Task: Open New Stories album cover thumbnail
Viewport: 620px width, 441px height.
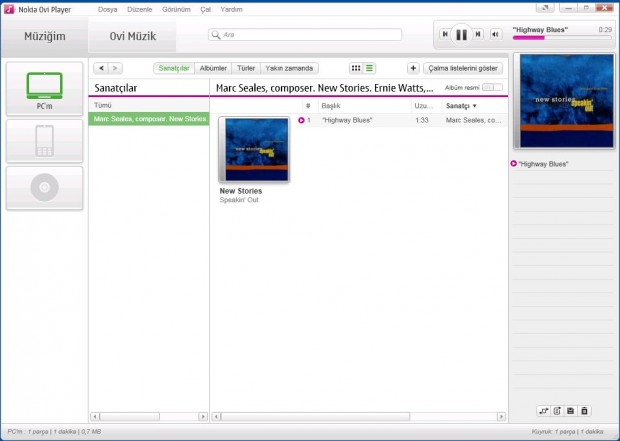Action: pos(254,150)
